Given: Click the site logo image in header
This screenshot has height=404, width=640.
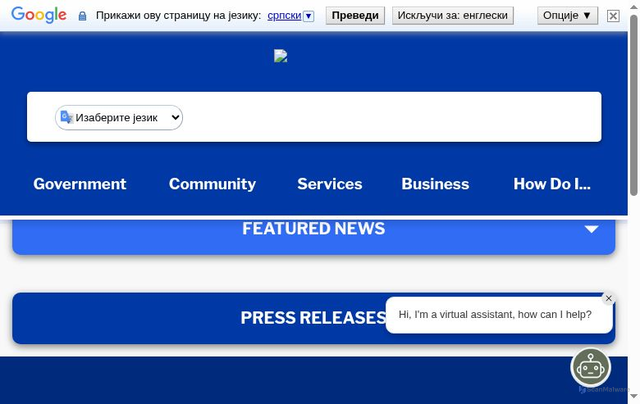Looking at the screenshot, I should point(280,56).
